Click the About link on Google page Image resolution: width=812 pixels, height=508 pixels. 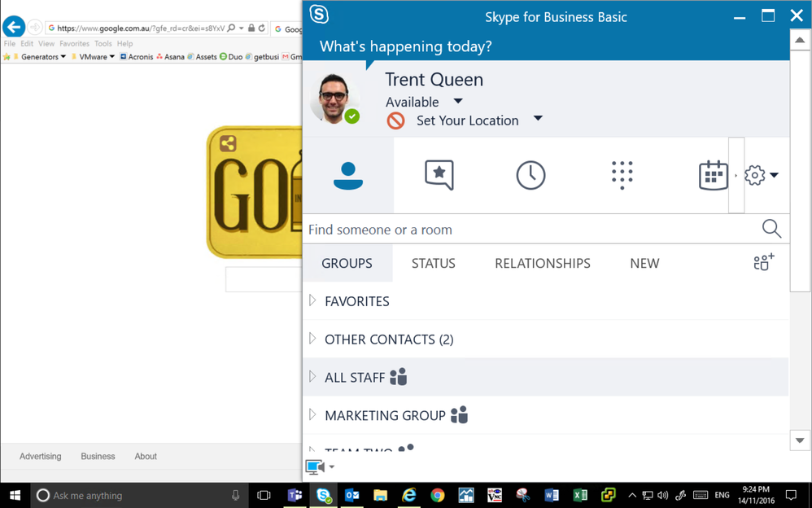pyautogui.click(x=146, y=456)
